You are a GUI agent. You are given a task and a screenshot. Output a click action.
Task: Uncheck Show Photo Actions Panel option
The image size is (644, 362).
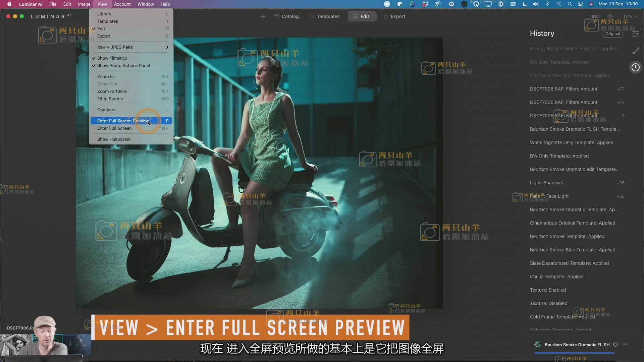coord(123,65)
